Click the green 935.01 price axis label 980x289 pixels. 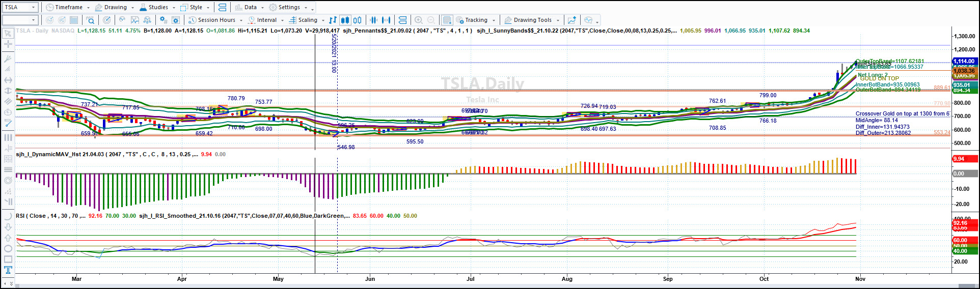(965, 85)
